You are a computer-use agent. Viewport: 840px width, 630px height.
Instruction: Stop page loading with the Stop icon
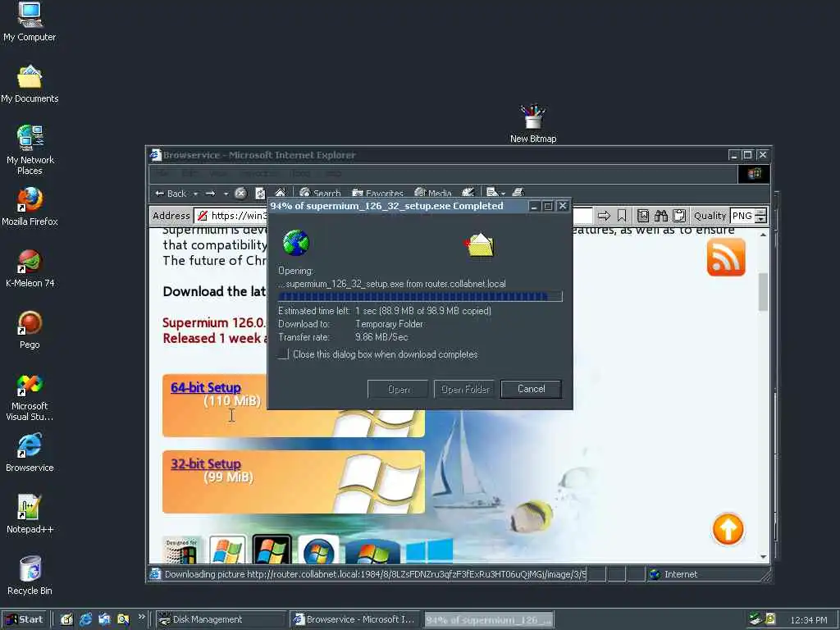tap(240, 194)
